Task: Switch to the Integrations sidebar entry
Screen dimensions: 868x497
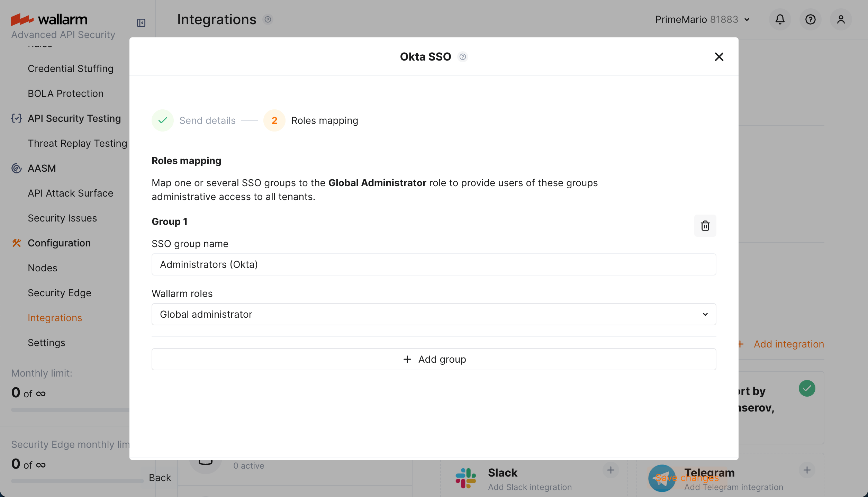Action: (55, 318)
